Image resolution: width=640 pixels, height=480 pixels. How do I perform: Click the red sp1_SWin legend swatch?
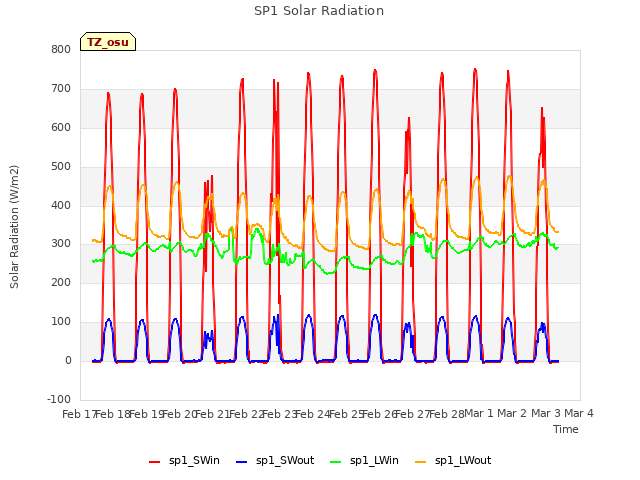(x=155, y=462)
